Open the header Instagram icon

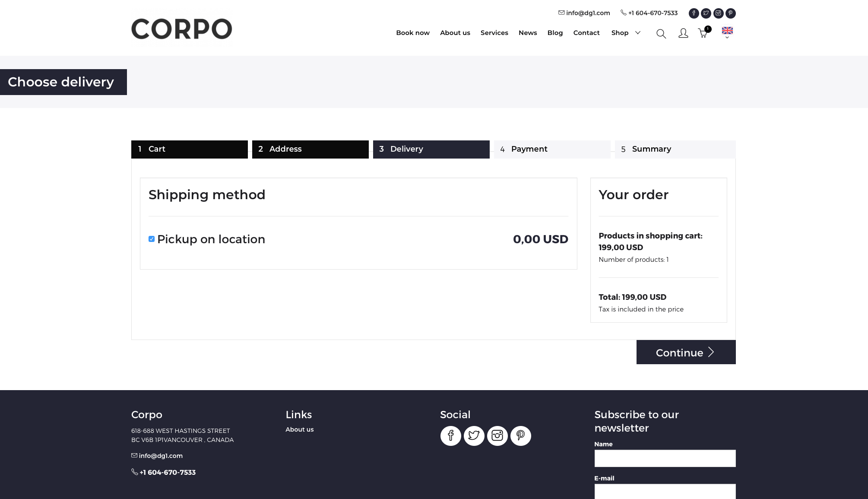(x=718, y=13)
